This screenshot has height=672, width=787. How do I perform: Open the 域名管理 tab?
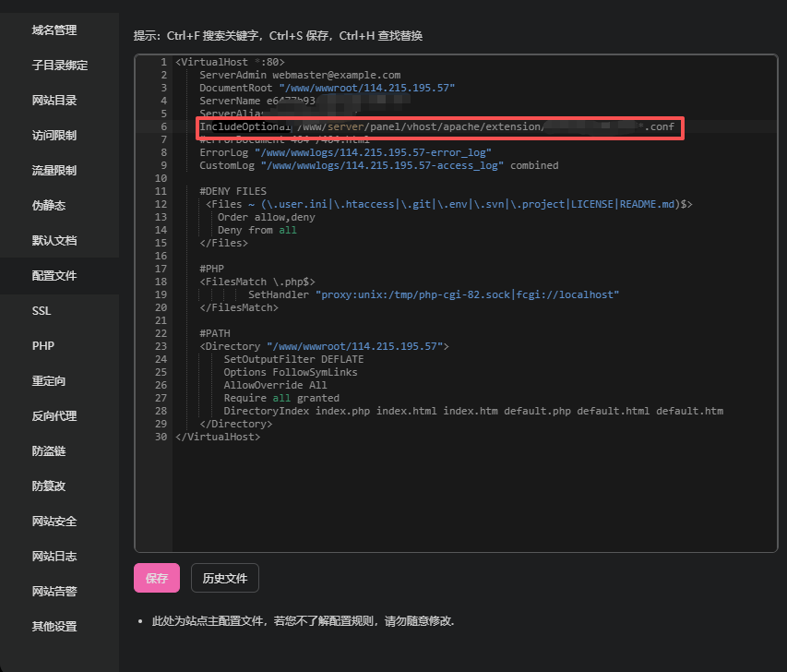point(54,30)
